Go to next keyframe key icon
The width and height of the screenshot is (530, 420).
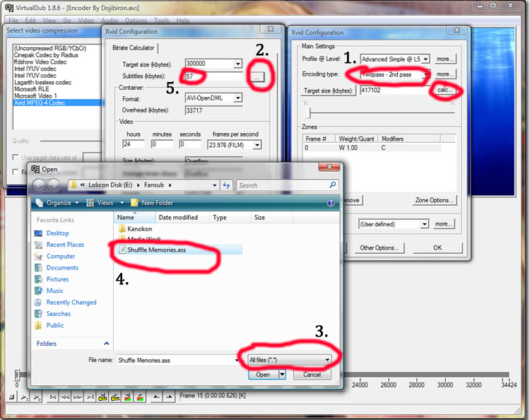click(115, 397)
